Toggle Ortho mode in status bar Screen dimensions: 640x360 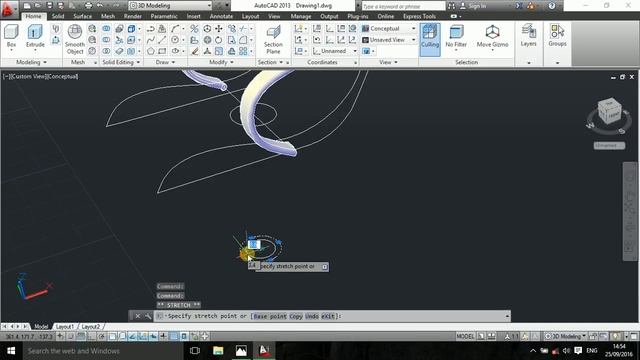[91, 336]
